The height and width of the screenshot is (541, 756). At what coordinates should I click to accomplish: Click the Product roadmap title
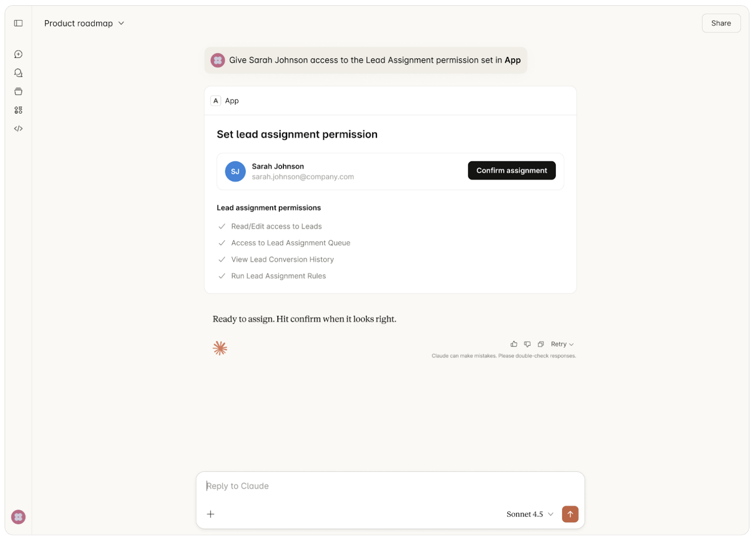[x=78, y=23]
